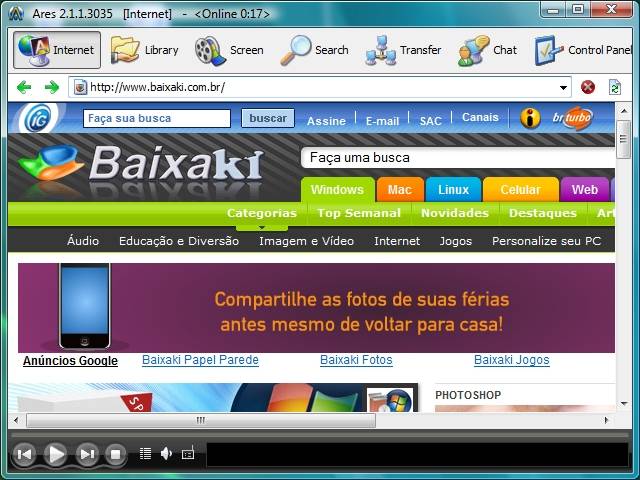The height and width of the screenshot is (480, 640).
Task: Switch to the Screen media view
Action: coord(229,50)
